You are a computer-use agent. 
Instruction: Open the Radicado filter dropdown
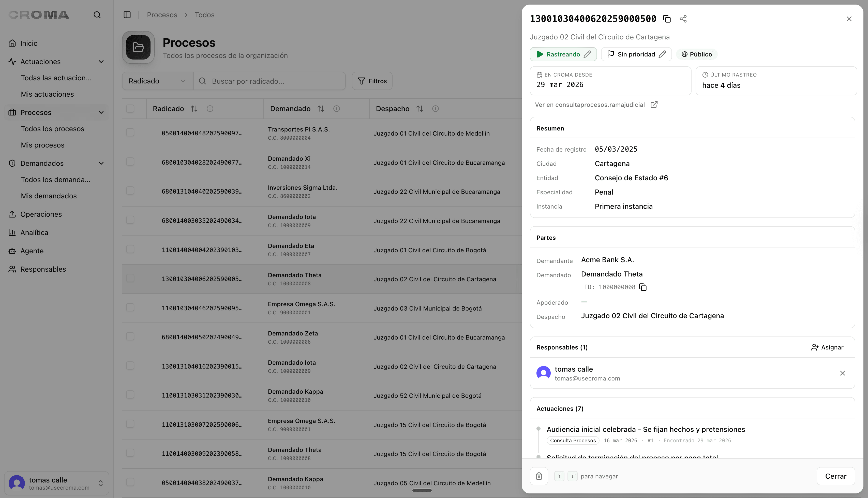(x=157, y=81)
